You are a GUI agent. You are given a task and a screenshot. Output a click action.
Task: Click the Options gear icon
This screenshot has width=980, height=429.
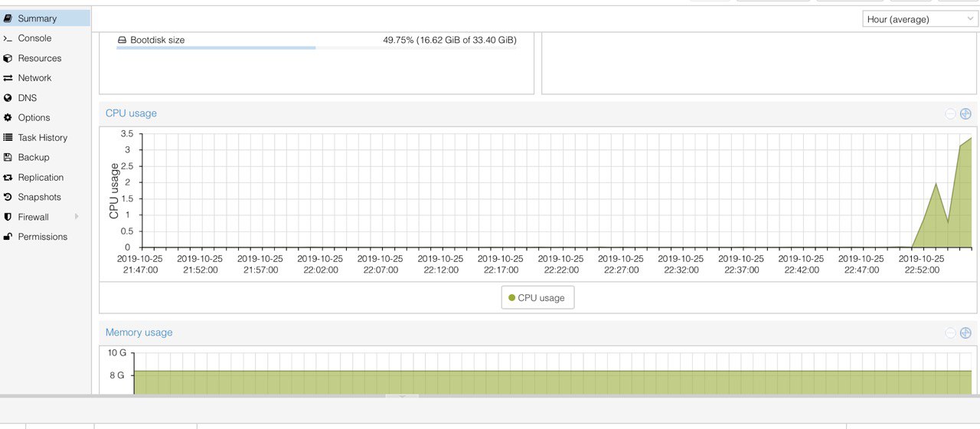click(x=8, y=118)
